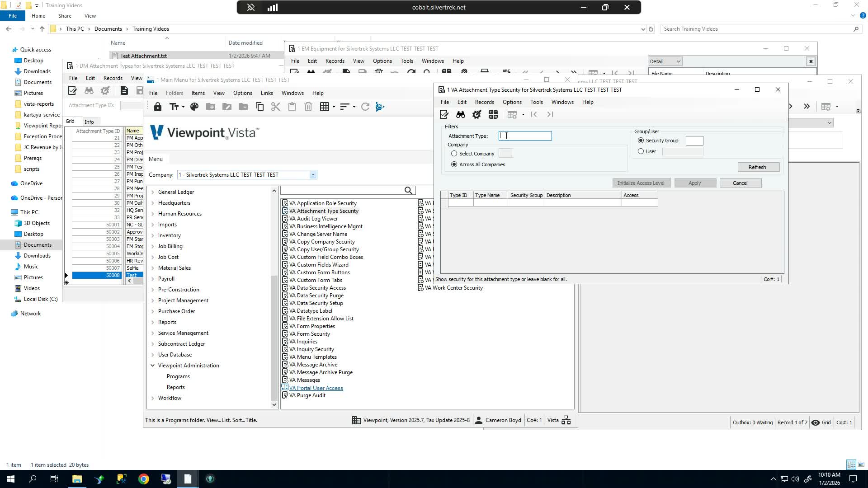Open the Company dropdown in Main Menu

pos(313,175)
